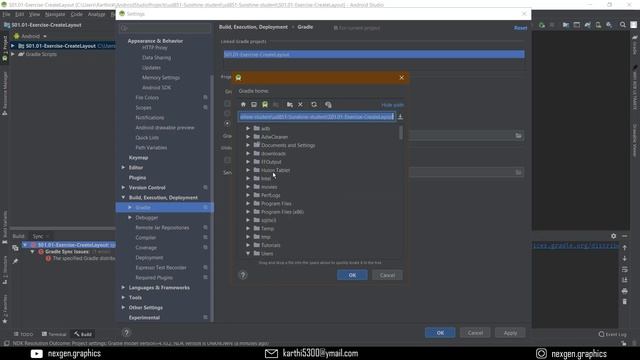Click Apply in Settings dialog
Viewport: 640px width, 360px height.
click(x=510, y=333)
